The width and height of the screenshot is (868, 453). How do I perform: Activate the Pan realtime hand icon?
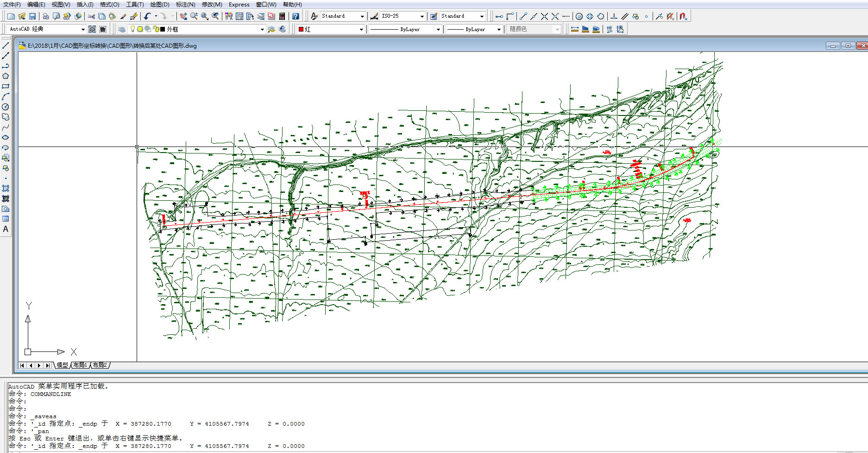tap(183, 16)
